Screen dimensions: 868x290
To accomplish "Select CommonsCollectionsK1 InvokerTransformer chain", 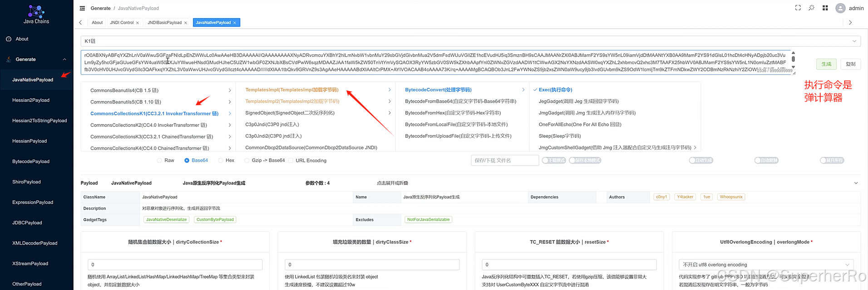I will point(154,113).
